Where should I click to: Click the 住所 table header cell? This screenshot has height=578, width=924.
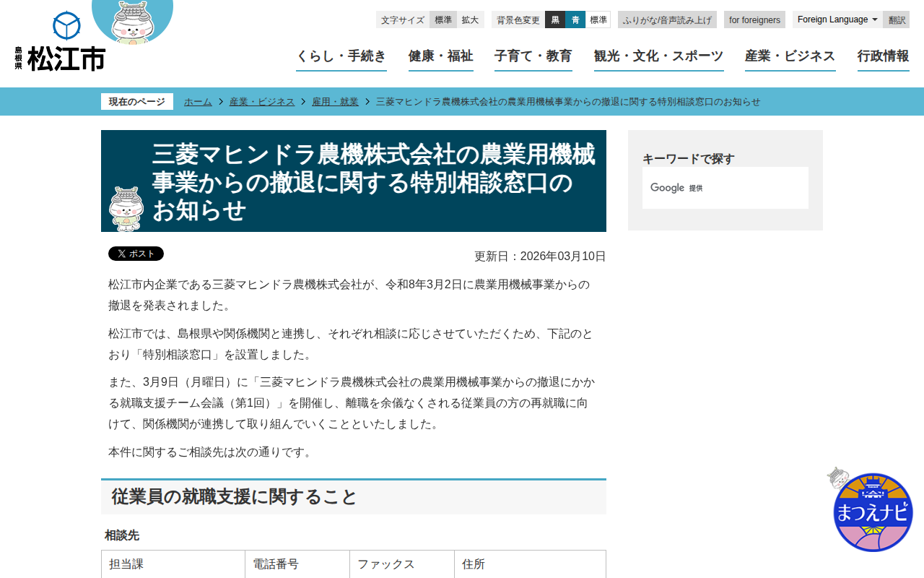[530, 564]
